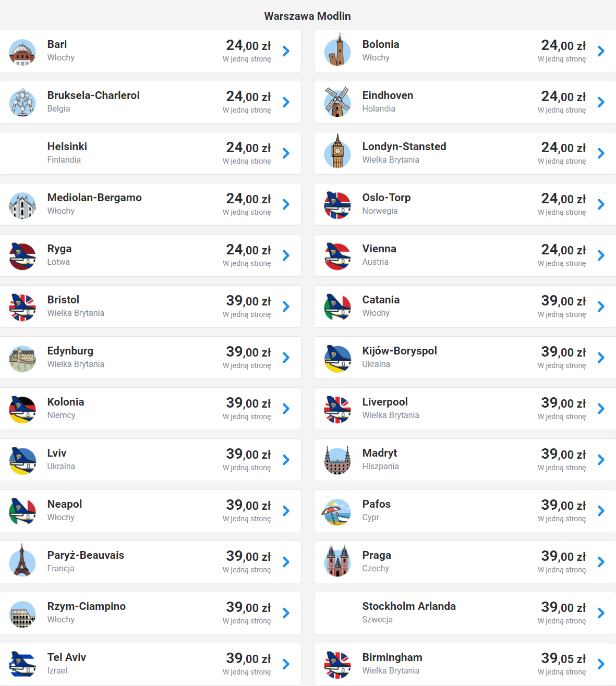
Task: Click the Praga church towers icon
Action: pos(337,561)
